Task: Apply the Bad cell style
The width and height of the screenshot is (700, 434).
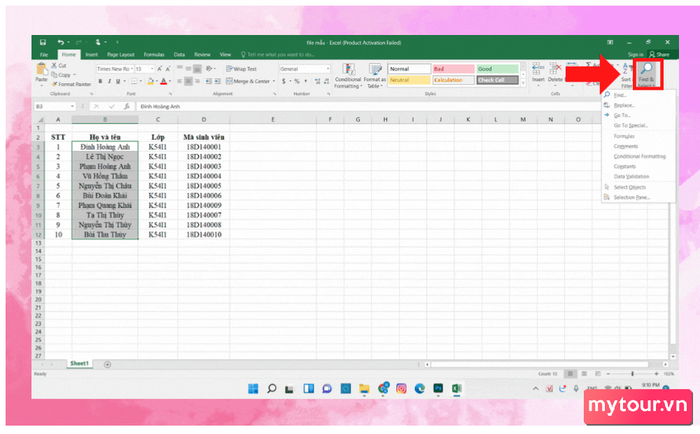Action: point(453,69)
